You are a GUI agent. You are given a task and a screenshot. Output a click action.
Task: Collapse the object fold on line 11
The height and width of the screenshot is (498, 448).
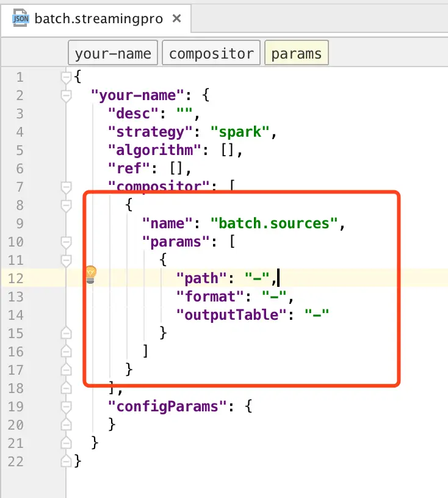[x=66, y=261]
